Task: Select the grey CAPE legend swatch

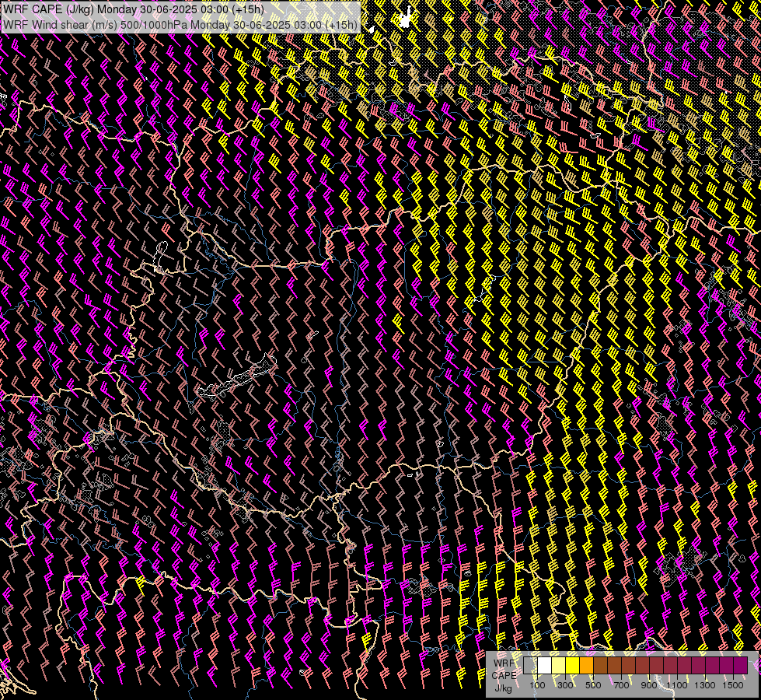Action: click(x=530, y=665)
